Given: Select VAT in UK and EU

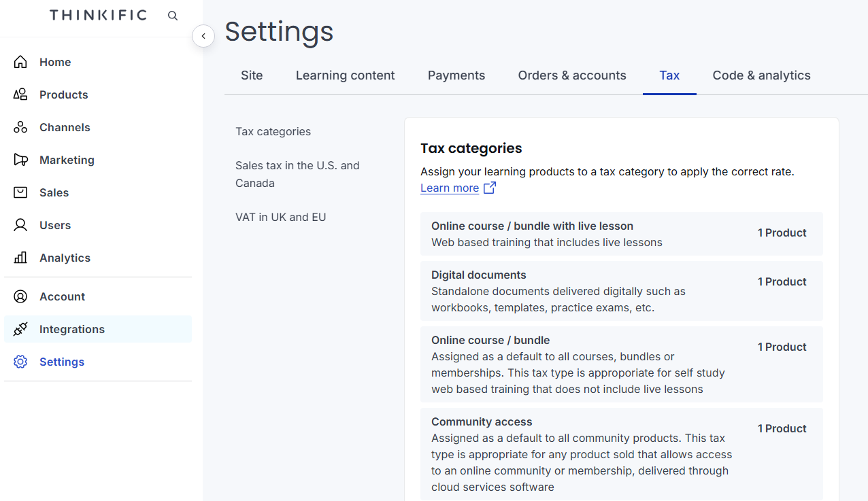Looking at the screenshot, I should click(280, 218).
